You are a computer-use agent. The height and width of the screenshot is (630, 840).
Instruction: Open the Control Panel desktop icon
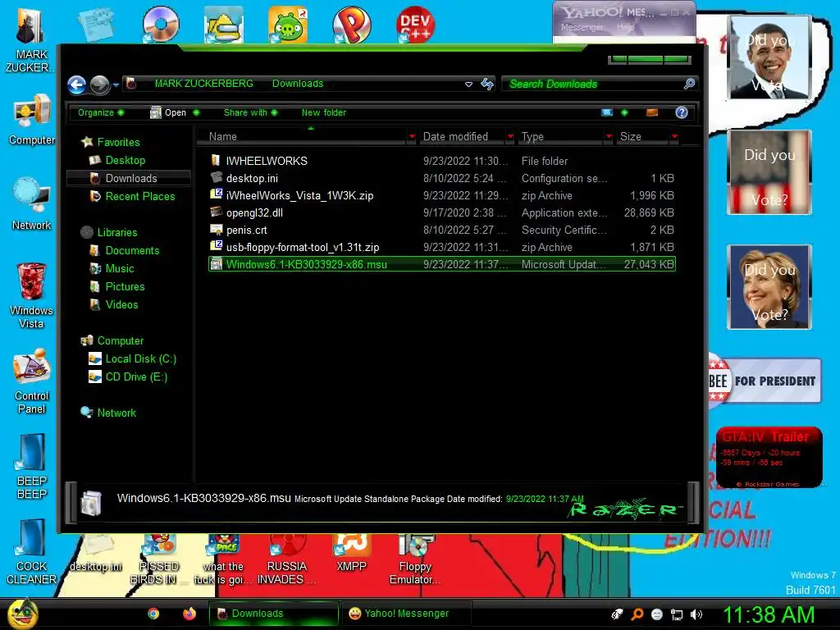click(x=32, y=381)
